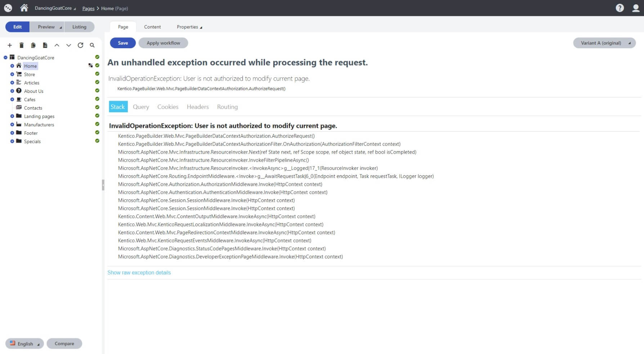
Task: Move the selected page icon
Action: (x=45, y=45)
